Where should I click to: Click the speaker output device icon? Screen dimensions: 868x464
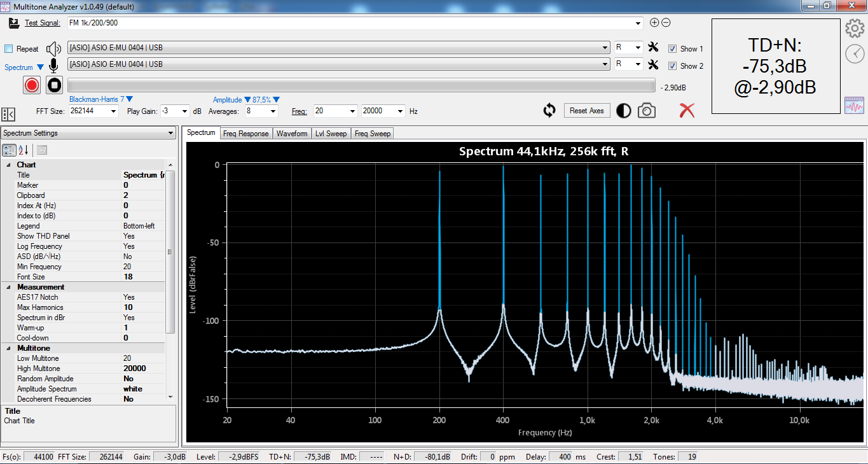54,48
